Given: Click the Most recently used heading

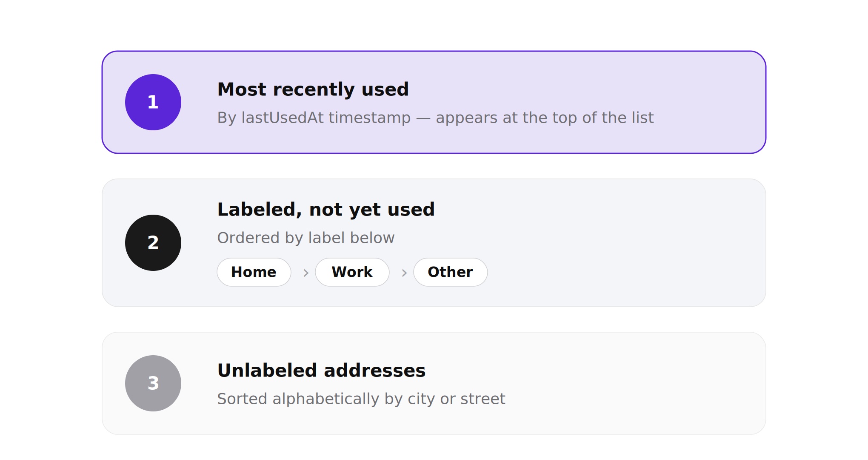Looking at the screenshot, I should click(313, 89).
